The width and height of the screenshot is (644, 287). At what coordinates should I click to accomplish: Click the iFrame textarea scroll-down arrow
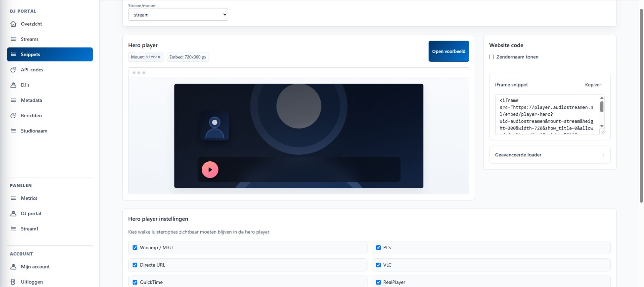(x=602, y=126)
